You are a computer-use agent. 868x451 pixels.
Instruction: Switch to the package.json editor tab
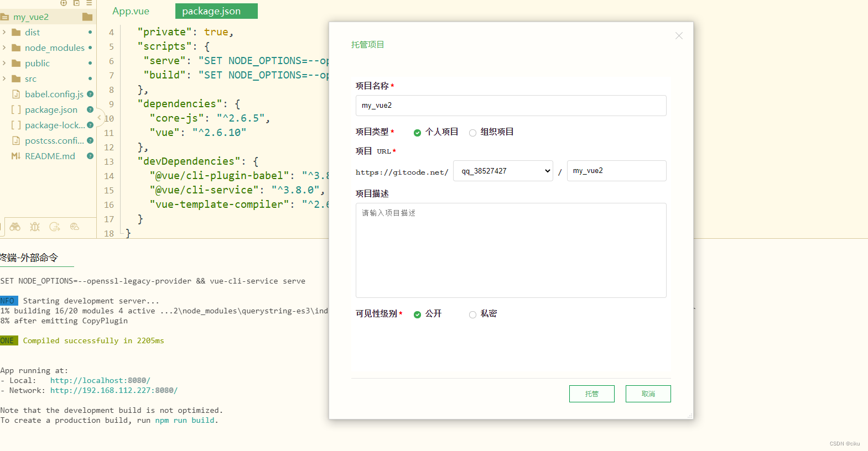(216, 11)
